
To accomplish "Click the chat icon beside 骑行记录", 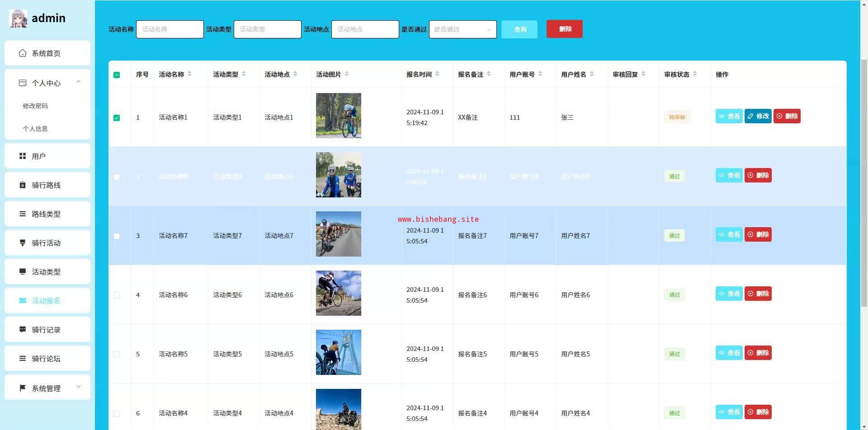I will [23, 330].
